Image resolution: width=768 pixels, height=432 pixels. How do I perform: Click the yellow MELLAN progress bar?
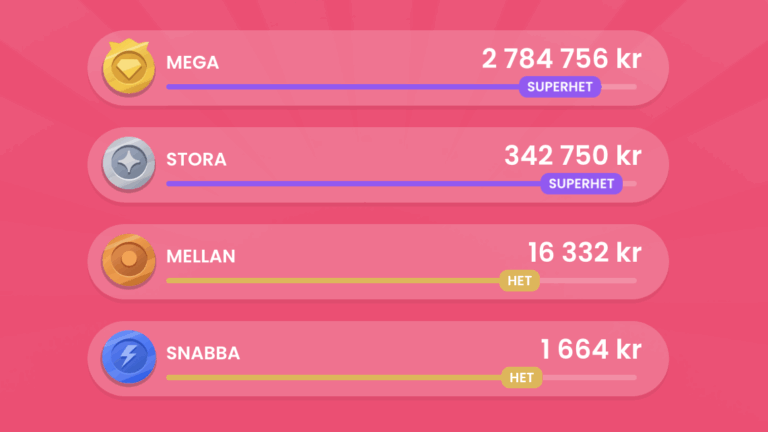(330, 281)
